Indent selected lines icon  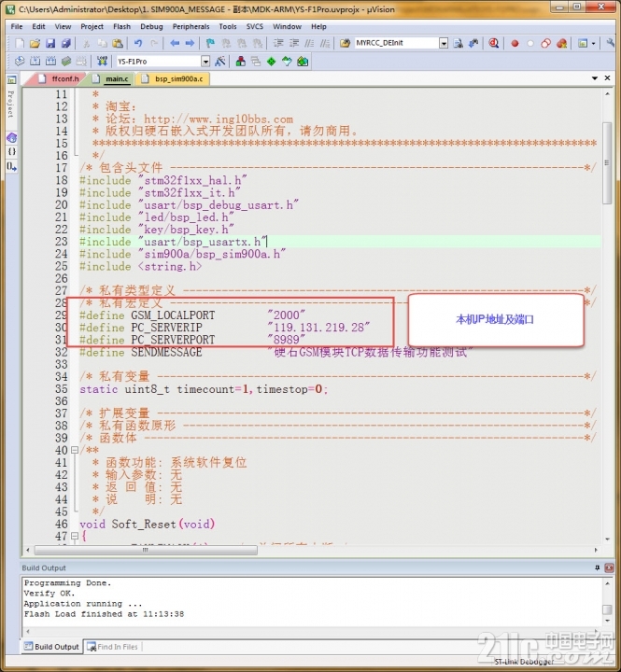pos(278,43)
